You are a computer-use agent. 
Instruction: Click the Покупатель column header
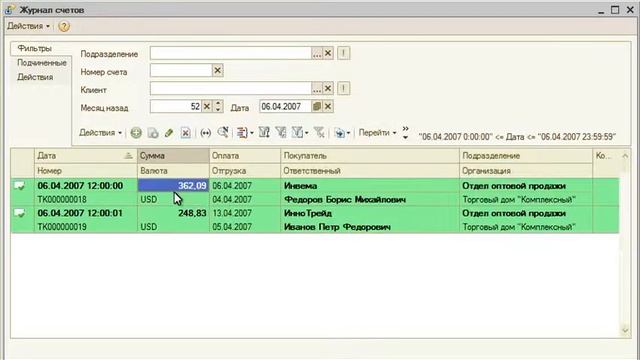370,156
